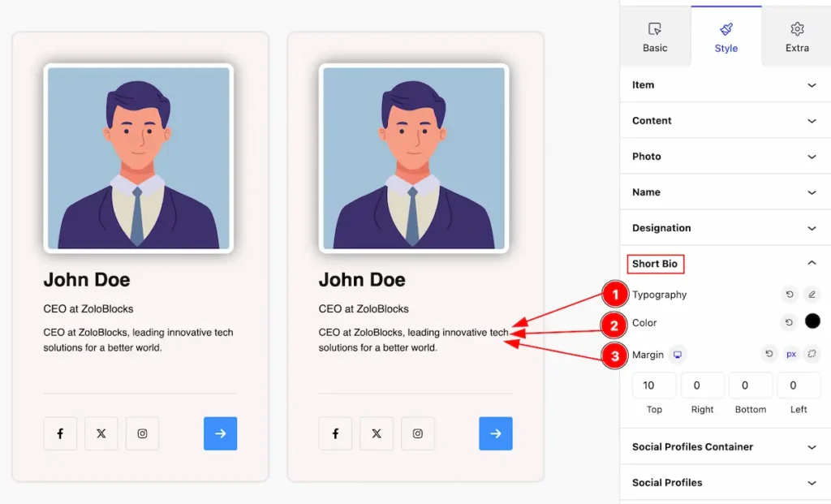831x504 pixels.
Task: Expand the Photo section
Action: tap(725, 157)
